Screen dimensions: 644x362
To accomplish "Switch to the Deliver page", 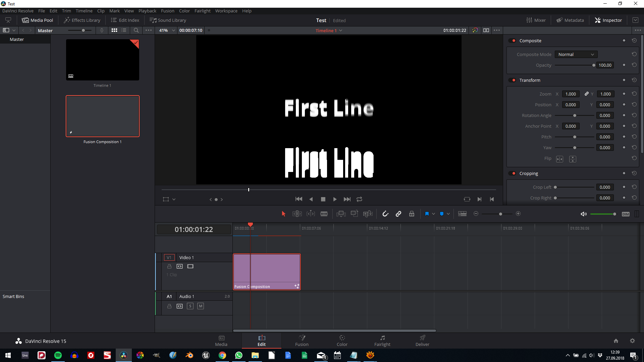I will tap(422, 341).
